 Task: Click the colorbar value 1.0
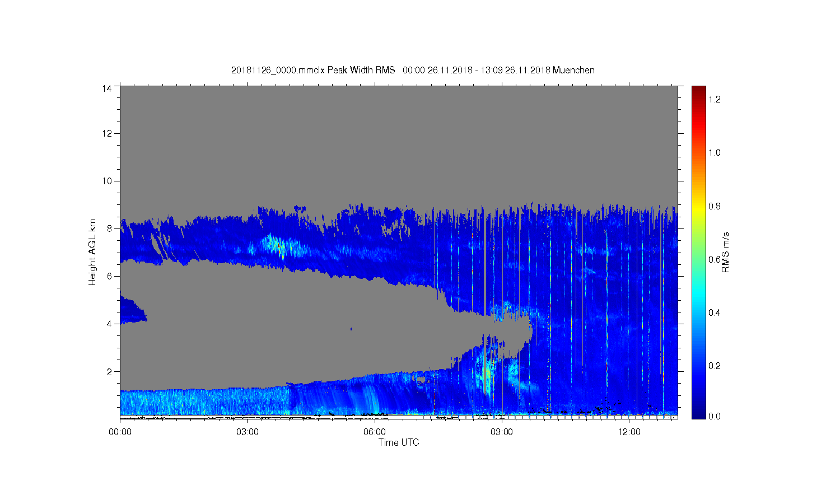coord(714,152)
